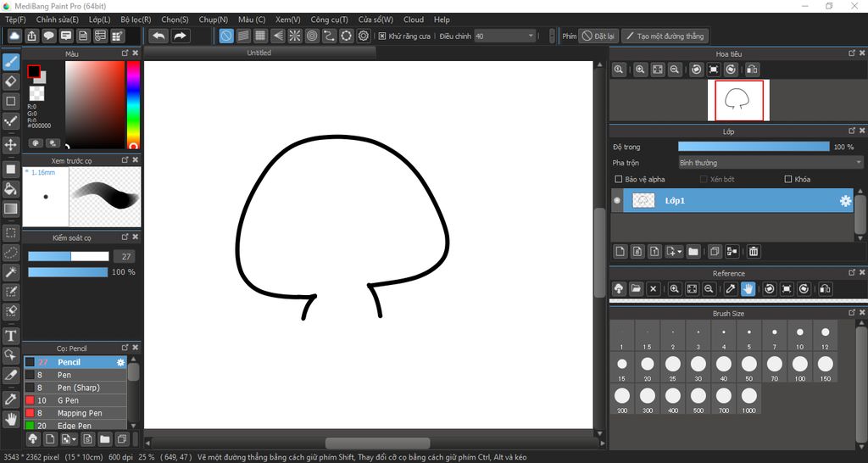Image resolution: width=868 pixels, height=463 pixels.
Task: Open snap settings gear icon
Action: [364, 36]
